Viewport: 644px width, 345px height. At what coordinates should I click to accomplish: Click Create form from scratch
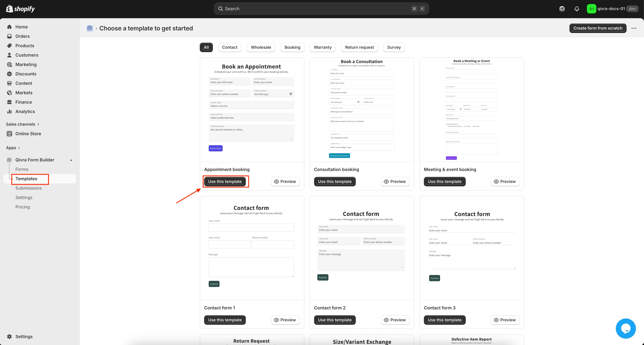point(597,28)
